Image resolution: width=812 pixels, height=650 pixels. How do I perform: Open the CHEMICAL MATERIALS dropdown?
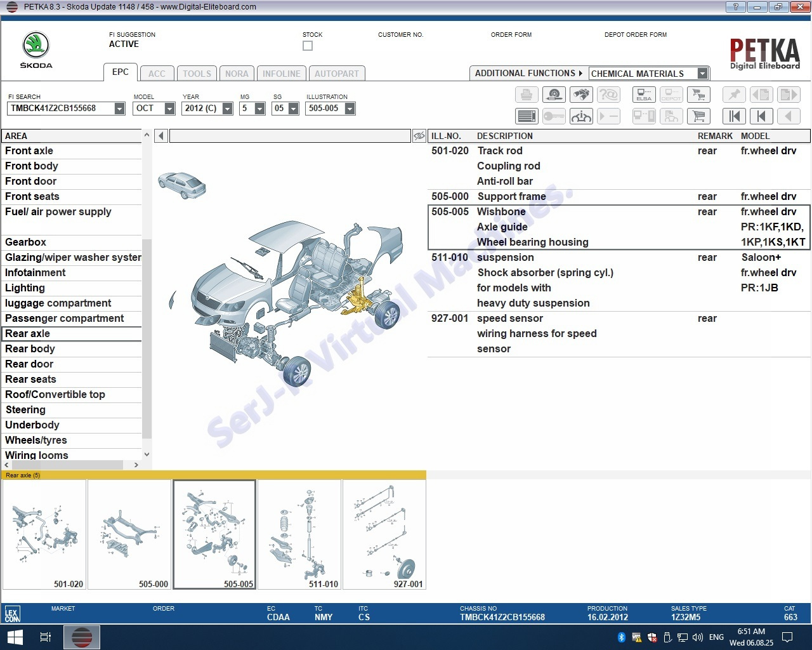702,74
